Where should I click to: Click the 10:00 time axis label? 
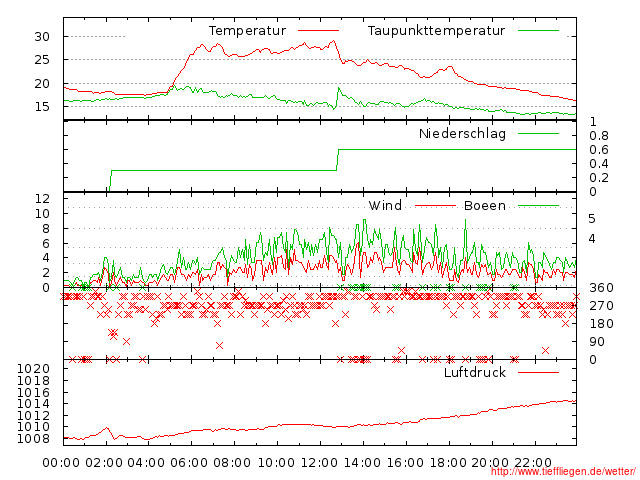pos(276,463)
